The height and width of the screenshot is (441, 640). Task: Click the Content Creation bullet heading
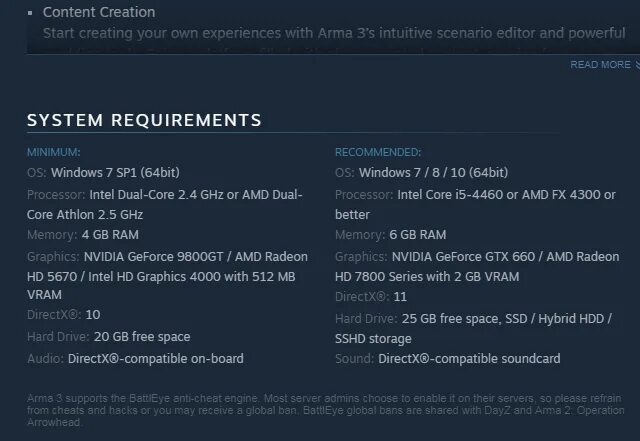99,12
